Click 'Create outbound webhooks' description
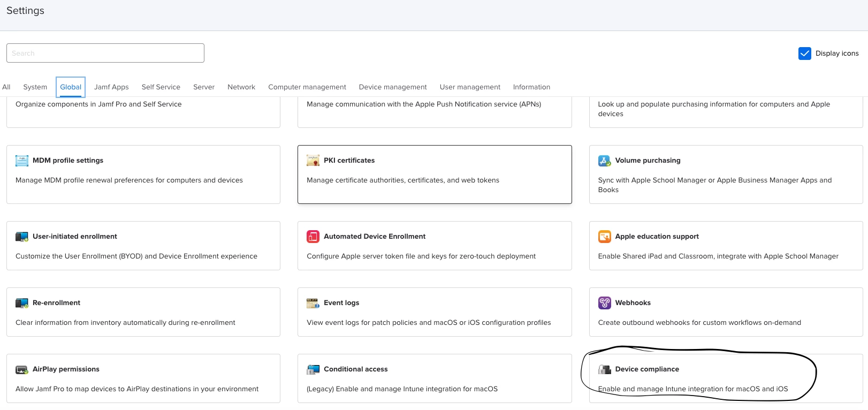Viewport: 868px width, 410px height. [699, 323]
